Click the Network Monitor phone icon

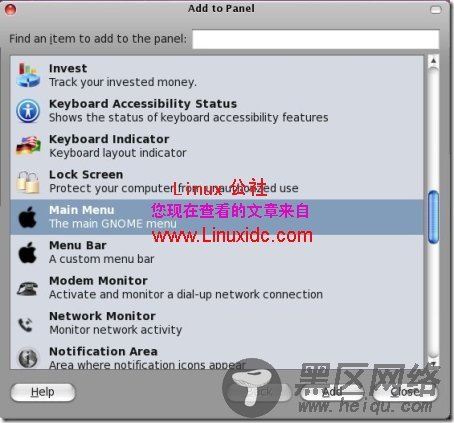point(25,325)
